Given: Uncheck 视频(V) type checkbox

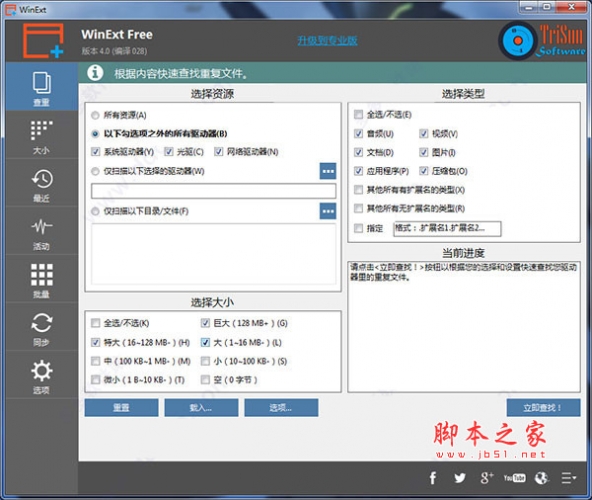Looking at the screenshot, I should (x=424, y=133).
